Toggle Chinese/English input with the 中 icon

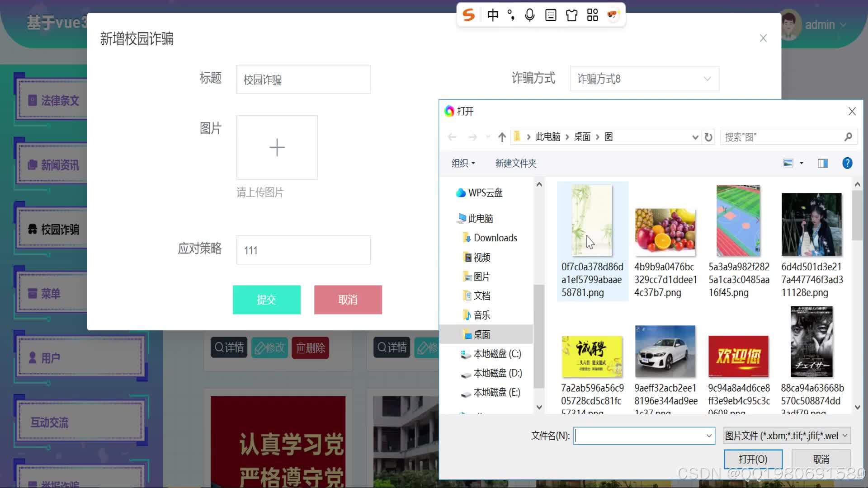tap(493, 15)
